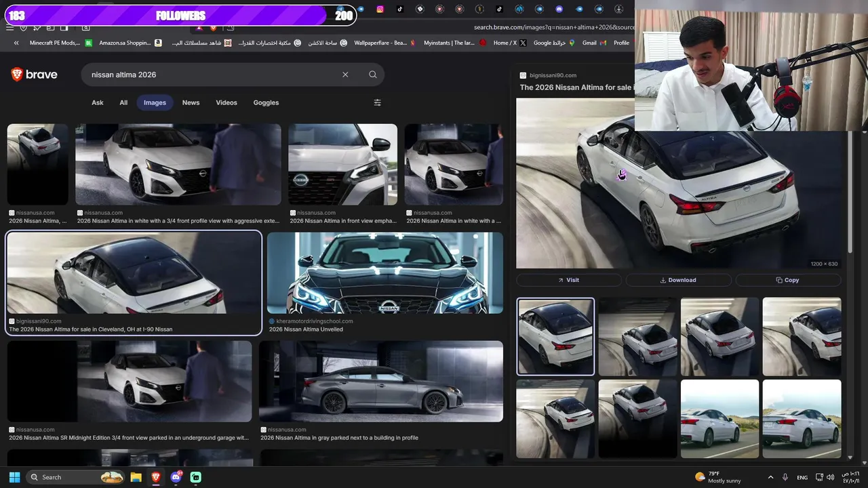Open the gray Altima parked next to building result

(381, 381)
